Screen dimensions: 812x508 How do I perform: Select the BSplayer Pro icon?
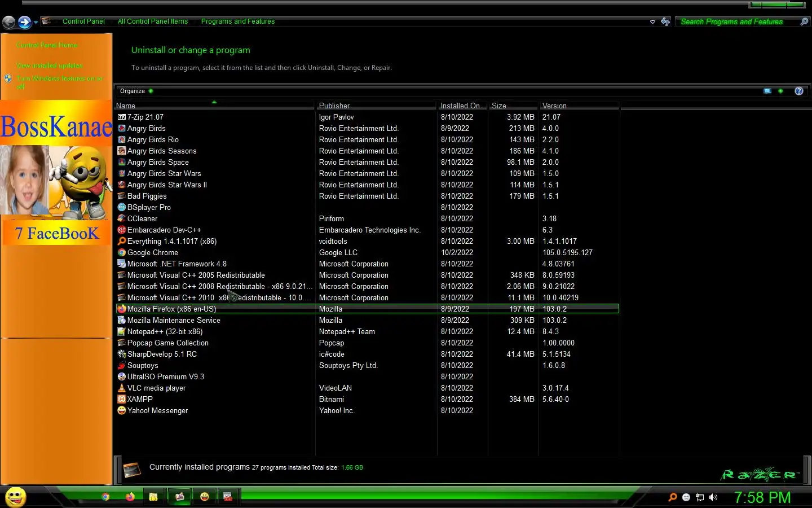pyautogui.click(x=121, y=207)
